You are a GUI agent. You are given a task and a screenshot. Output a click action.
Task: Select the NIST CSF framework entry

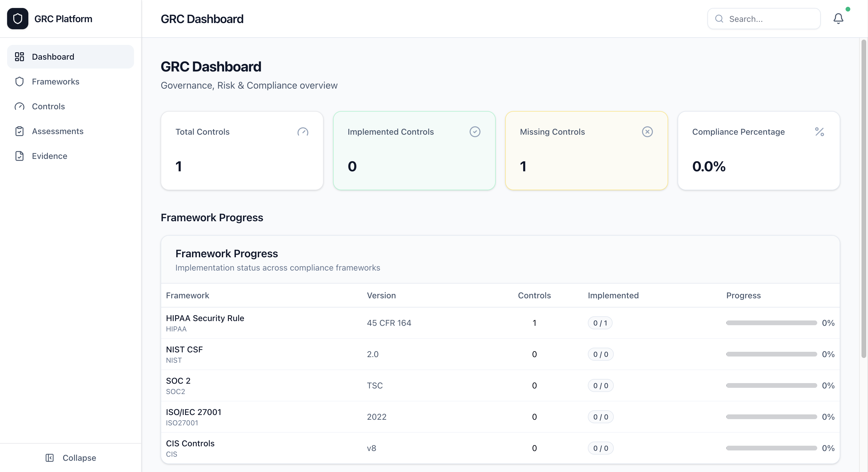pos(184,354)
